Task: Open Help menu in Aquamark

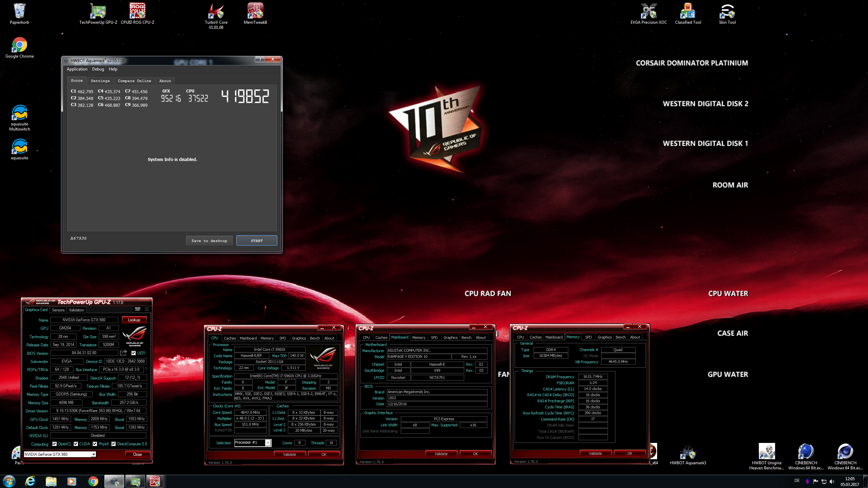Action: [113, 69]
